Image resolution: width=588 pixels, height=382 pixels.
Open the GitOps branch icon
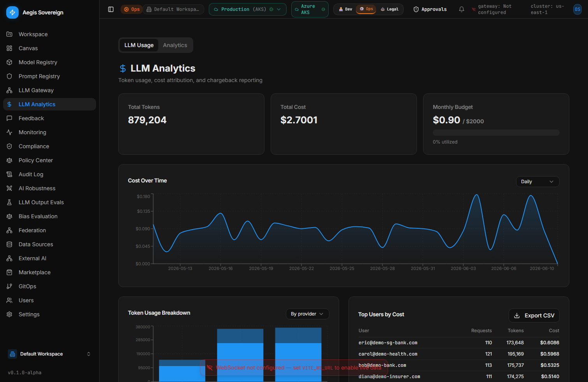pos(9,286)
